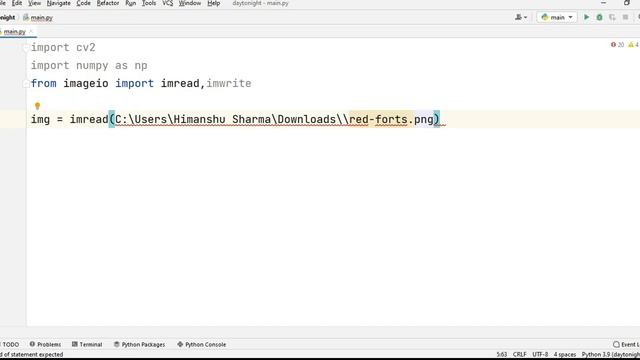Open the Help menu
The width and height of the screenshot is (640, 360).
213,3
